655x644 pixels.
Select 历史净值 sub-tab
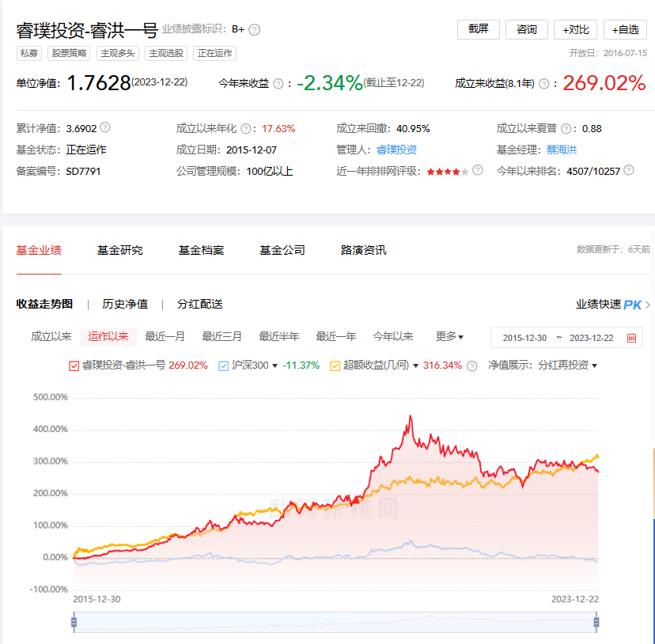click(125, 304)
